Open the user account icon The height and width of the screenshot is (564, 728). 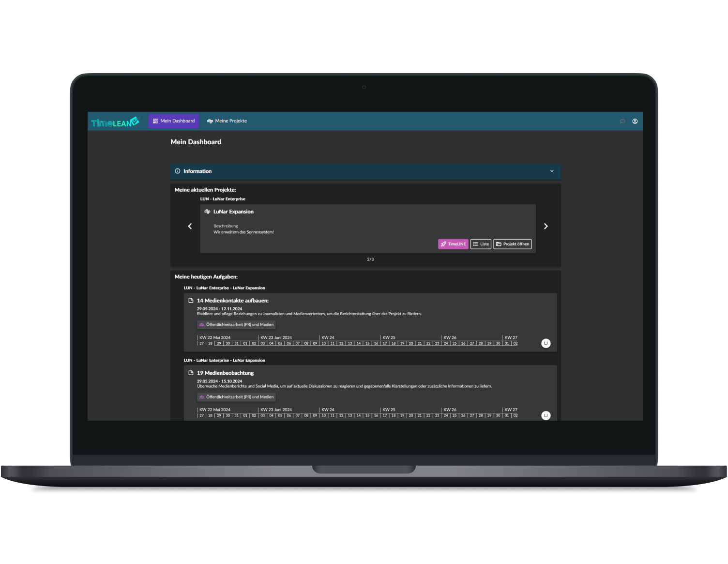click(635, 122)
